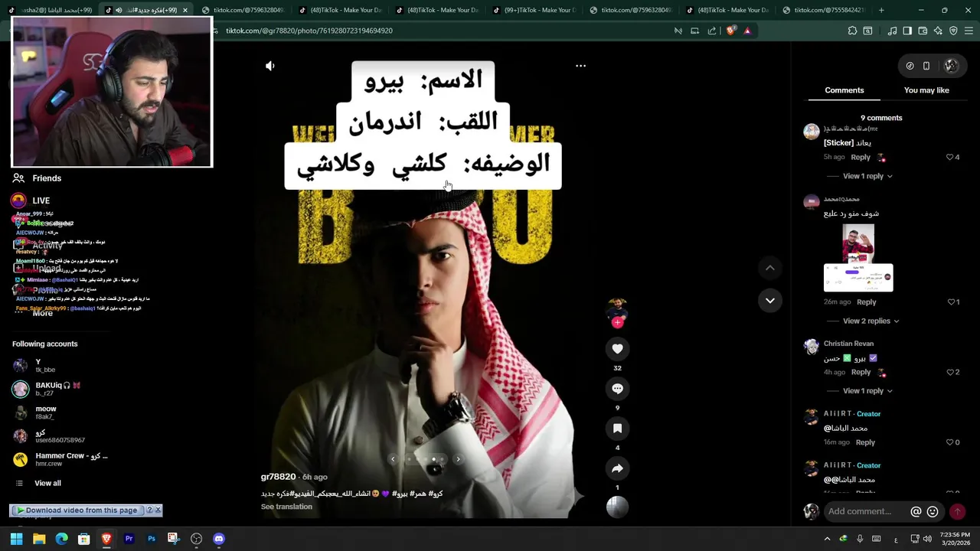Open the browser hamburger menu
The width and height of the screenshot is (980, 551).
(x=969, y=31)
